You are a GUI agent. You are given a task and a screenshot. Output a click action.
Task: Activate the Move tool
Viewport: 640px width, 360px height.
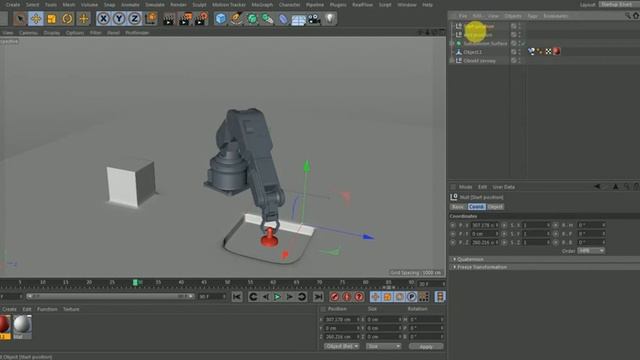pyautogui.click(x=36, y=18)
